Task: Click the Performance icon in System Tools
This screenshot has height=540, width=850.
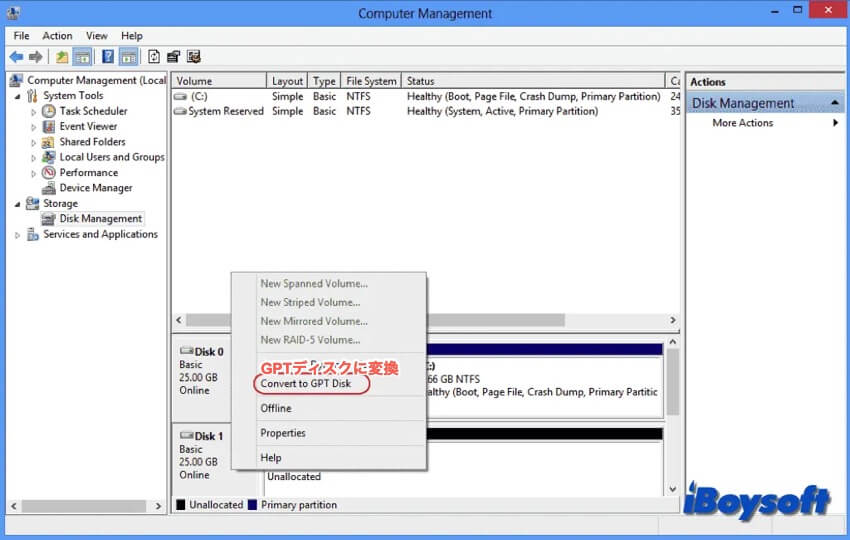Action: point(48,172)
